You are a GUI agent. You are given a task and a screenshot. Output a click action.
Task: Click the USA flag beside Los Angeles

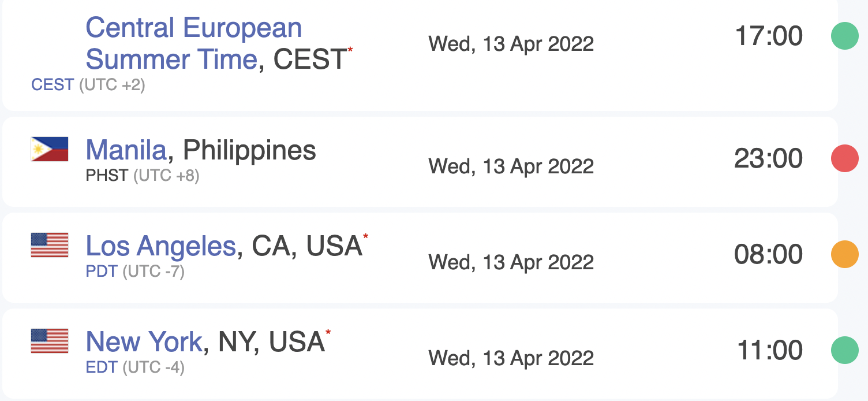(x=50, y=245)
